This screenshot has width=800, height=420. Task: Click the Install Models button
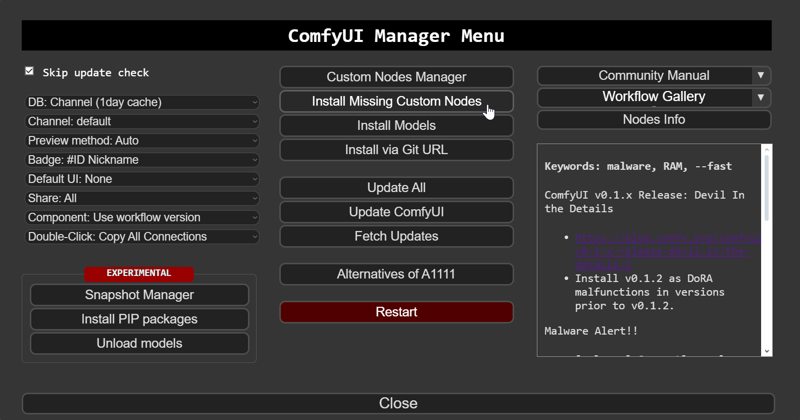[396, 126]
